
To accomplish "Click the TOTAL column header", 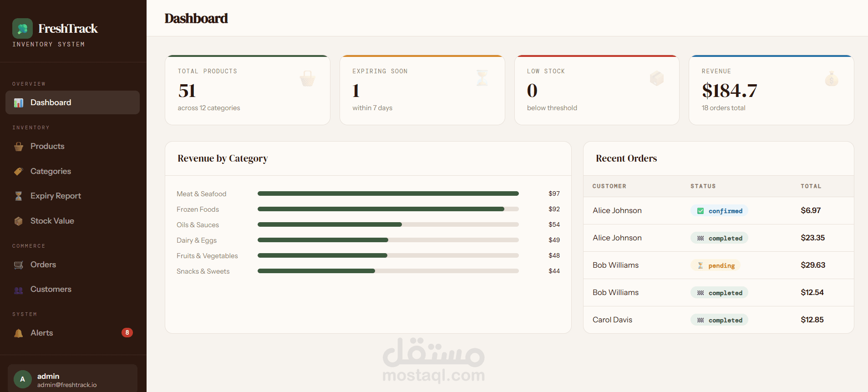I will click(811, 186).
